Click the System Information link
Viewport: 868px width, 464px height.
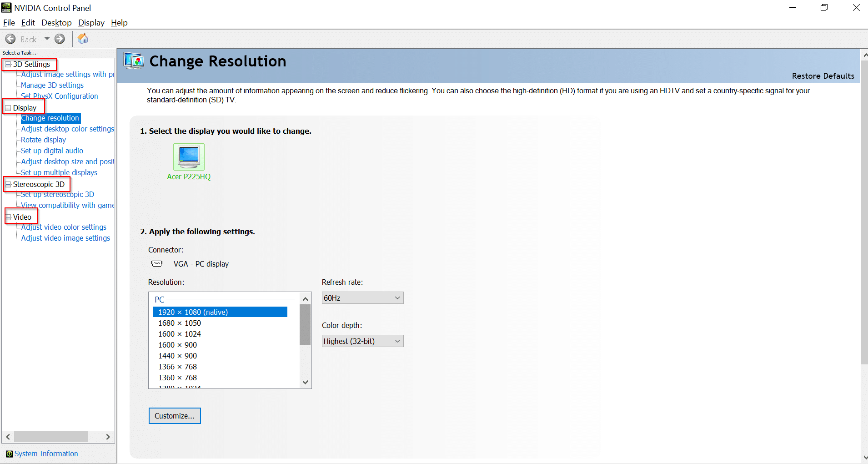click(x=46, y=454)
